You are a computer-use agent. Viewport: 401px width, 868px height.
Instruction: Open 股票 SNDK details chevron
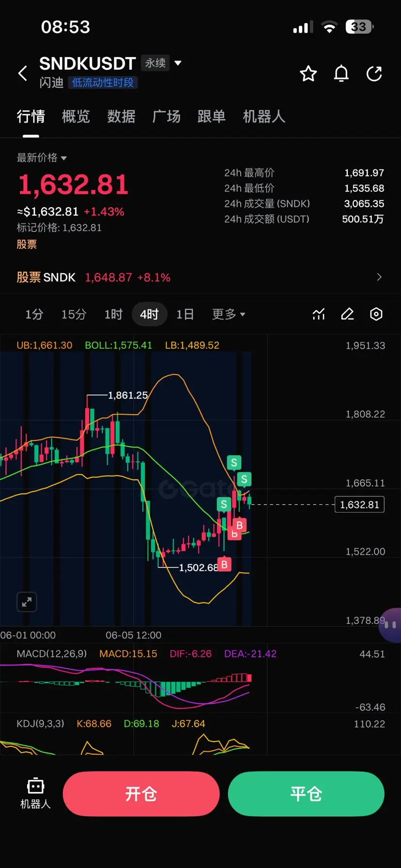tap(379, 277)
